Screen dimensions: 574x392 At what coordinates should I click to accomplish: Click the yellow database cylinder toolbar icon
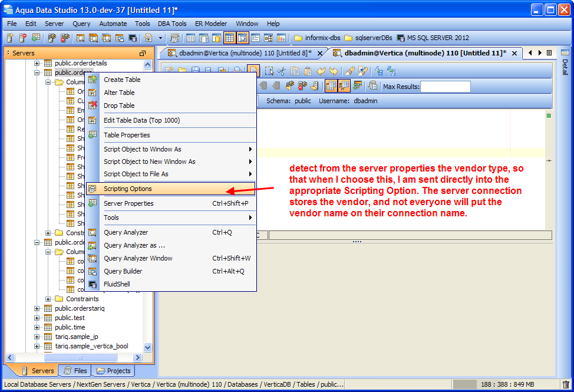[217, 38]
